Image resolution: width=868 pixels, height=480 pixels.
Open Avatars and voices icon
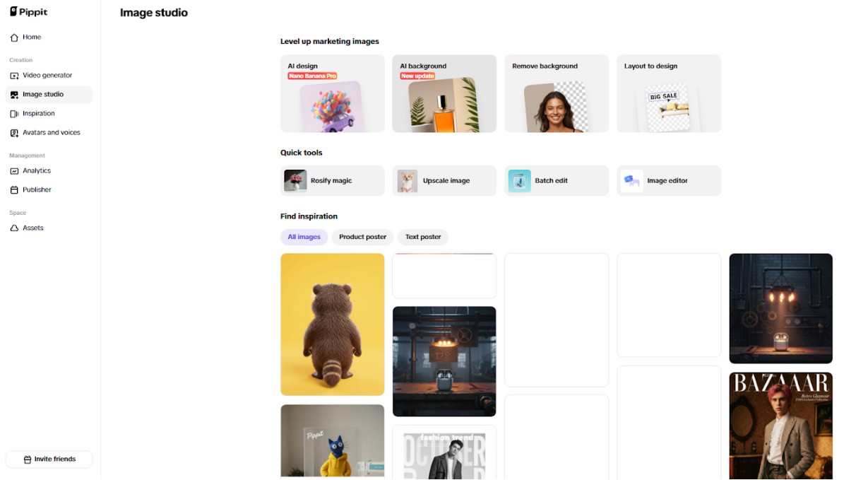[14, 133]
